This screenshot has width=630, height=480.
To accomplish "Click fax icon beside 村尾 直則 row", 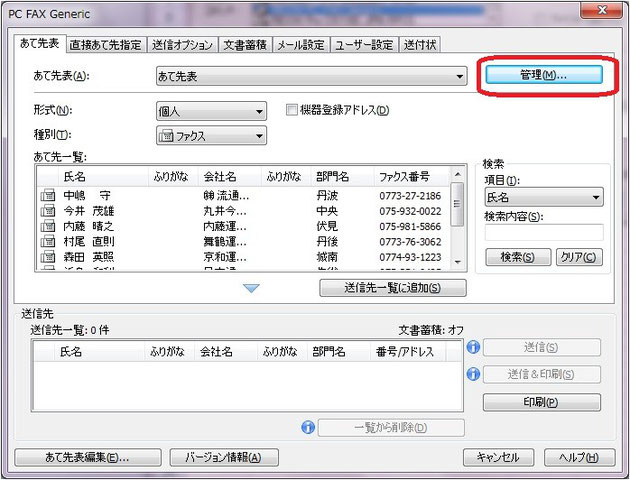I will [48, 241].
